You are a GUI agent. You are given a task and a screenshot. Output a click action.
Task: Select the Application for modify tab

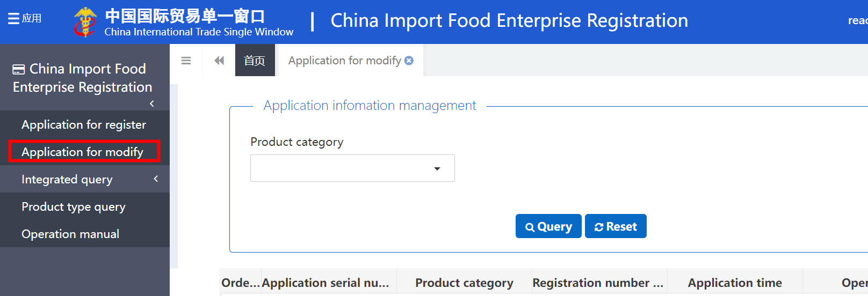coord(345,61)
